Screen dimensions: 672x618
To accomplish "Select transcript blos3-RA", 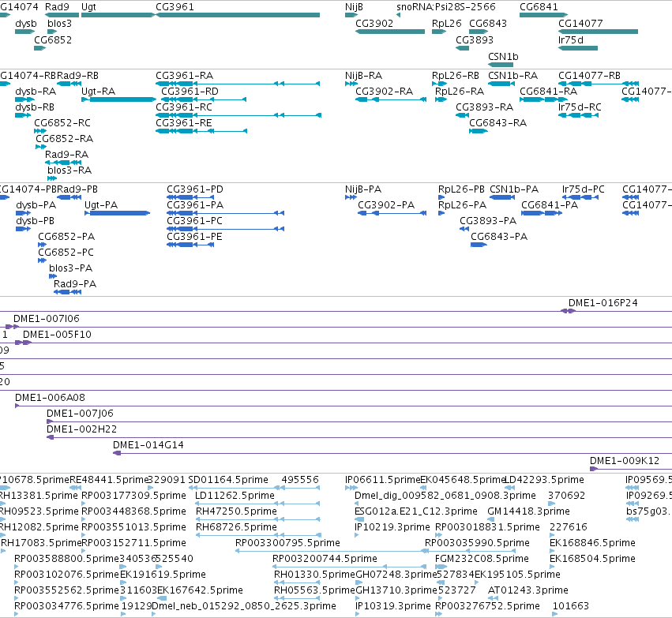I will click(52, 178).
